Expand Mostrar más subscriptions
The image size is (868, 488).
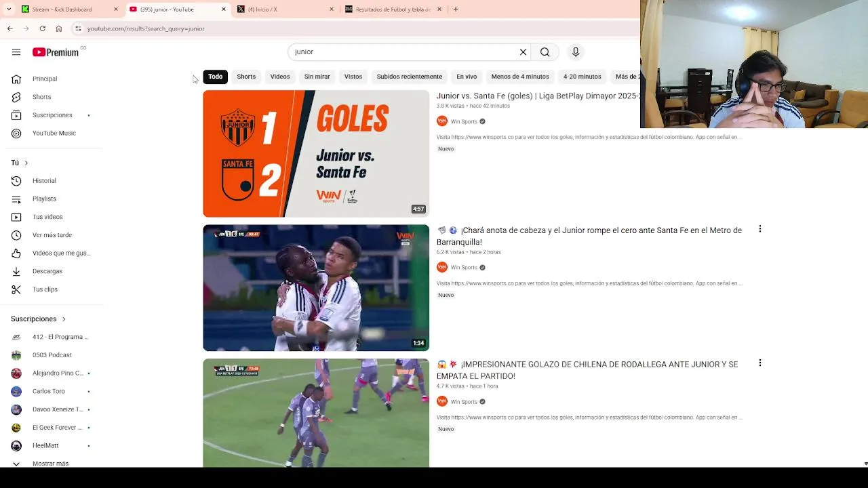(x=52, y=463)
